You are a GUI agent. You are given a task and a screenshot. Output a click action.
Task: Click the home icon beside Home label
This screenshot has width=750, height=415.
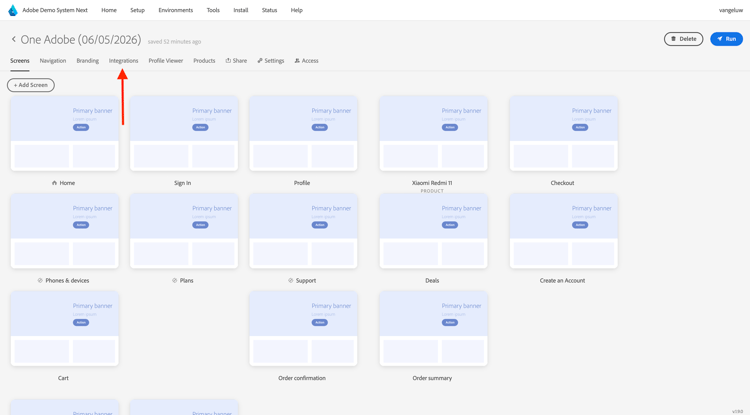55,183
